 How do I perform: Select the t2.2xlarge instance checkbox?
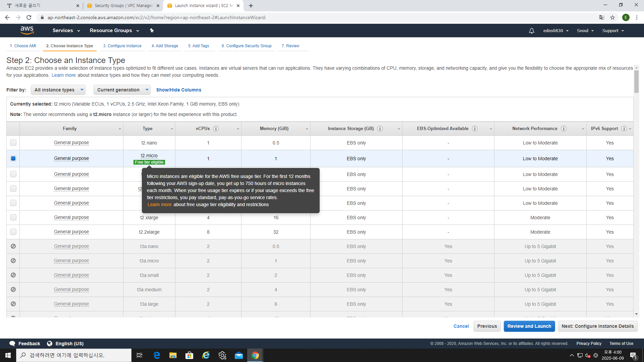pos(13,232)
